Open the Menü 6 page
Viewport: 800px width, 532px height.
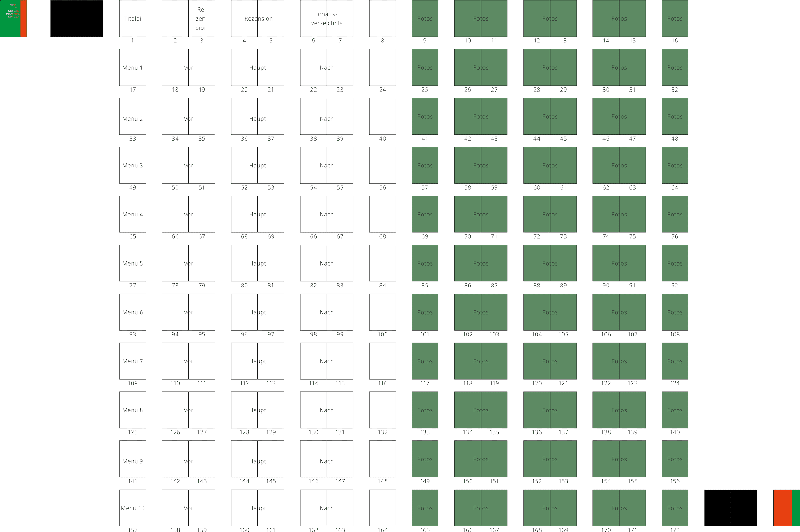pos(133,312)
